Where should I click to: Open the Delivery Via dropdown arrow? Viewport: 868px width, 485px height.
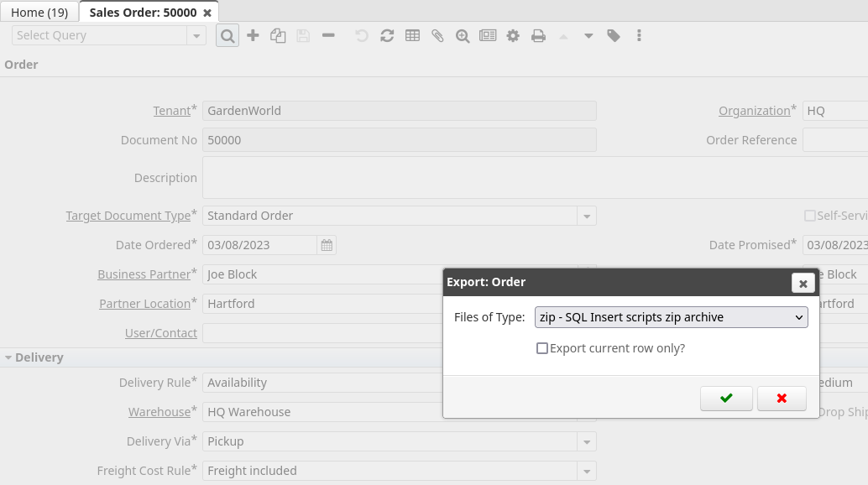click(x=586, y=441)
